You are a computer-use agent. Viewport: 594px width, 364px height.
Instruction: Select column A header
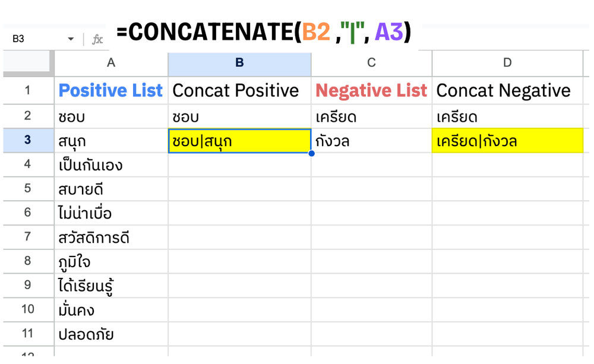[x=110, y=64]
